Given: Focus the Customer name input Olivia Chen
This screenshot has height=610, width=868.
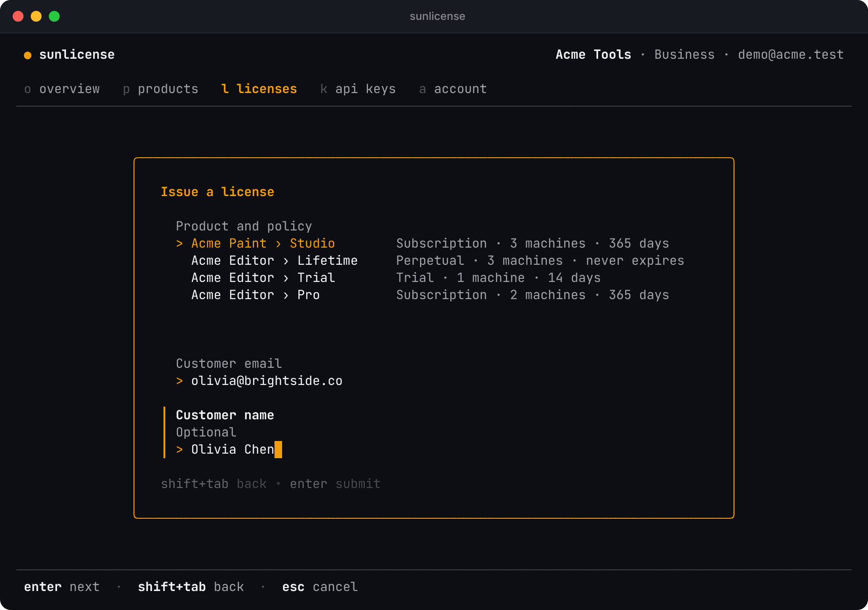Looking at the screenshot, I should pos(233,450).
